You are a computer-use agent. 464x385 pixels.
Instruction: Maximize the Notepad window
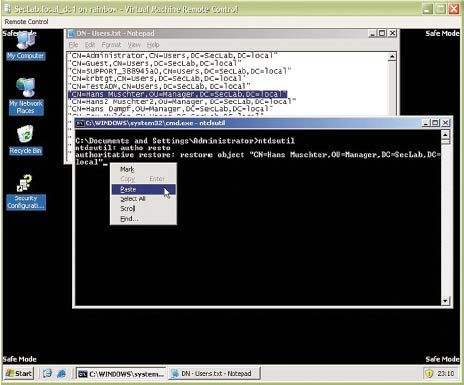tap(382, 33)
